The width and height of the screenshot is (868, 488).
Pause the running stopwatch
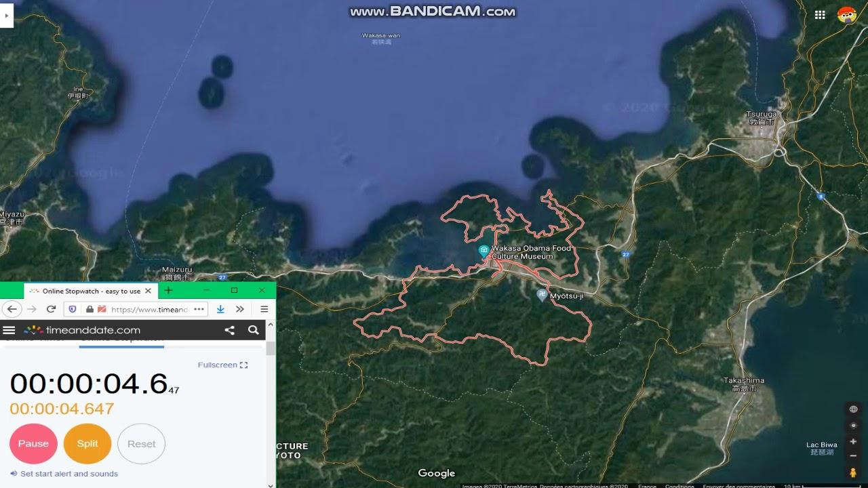(33, 444)
